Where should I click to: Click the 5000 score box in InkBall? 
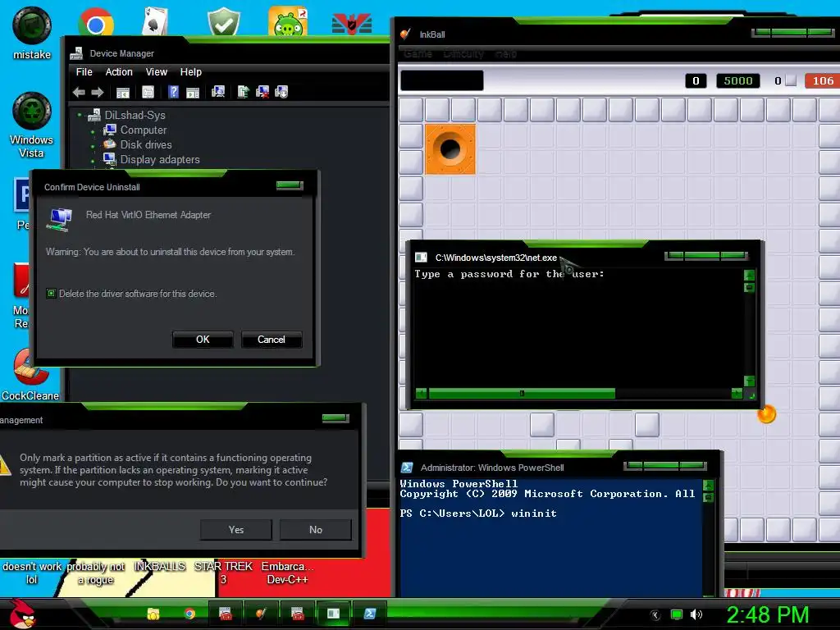point(738,81)
